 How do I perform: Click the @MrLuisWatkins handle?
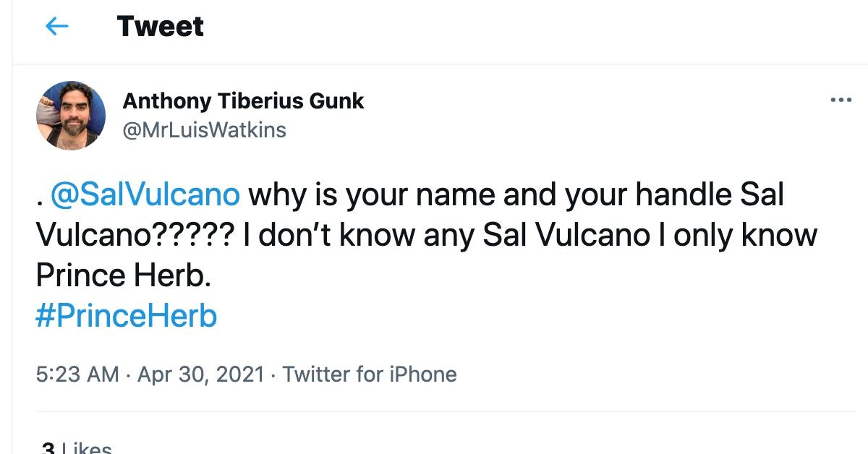(203, 129)
